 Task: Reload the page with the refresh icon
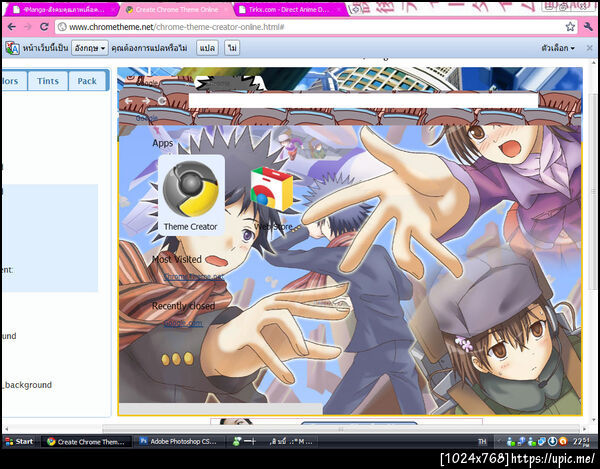point(44,27)
